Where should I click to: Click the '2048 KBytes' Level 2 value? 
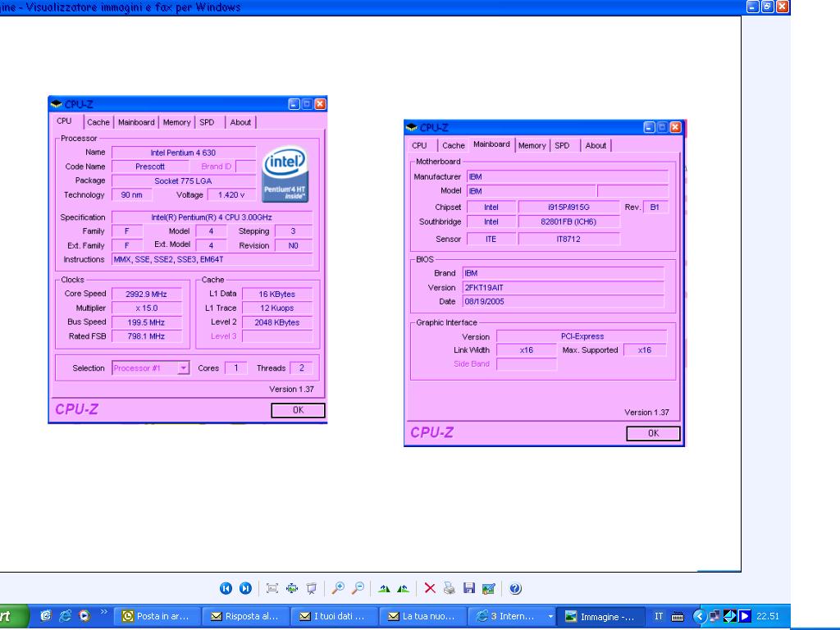click(277, 322)
